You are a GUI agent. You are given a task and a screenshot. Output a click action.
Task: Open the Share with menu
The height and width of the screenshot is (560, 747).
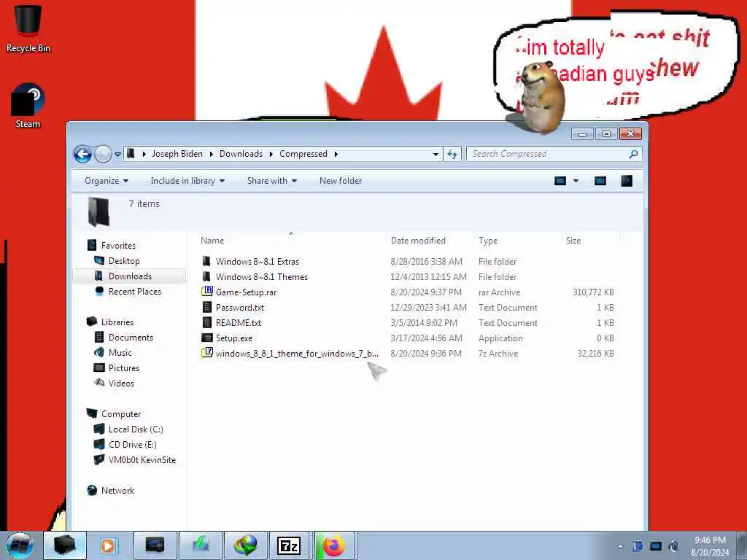(x=272, y=181)
